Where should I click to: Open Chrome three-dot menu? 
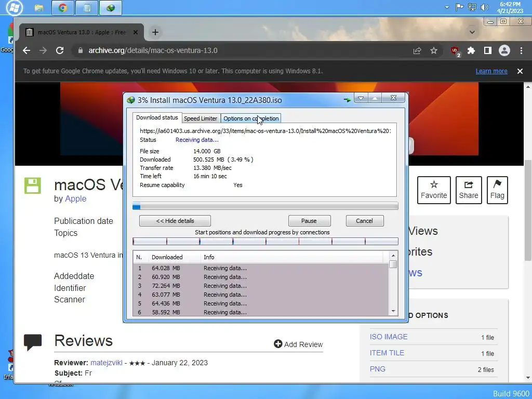[x=522, y=50]
